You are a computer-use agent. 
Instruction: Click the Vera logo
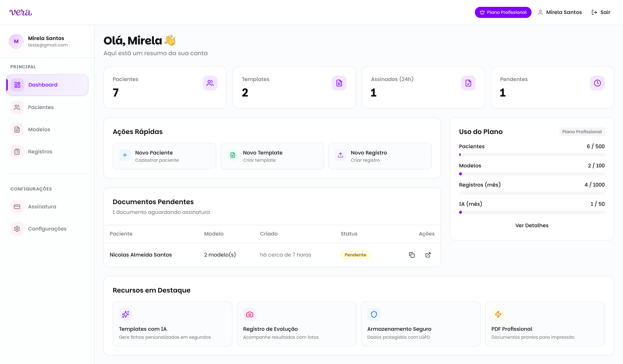pos(21,12)
